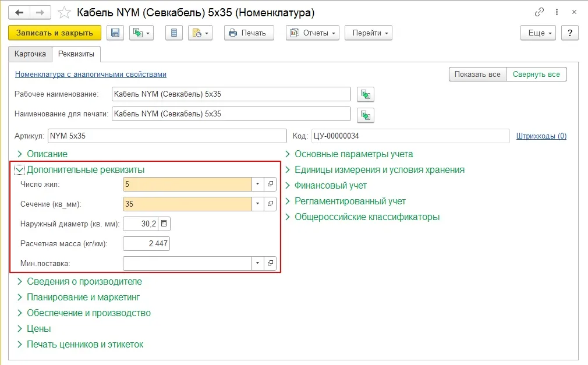Click the save diskette icon
Viewport: 588px width, 365px height.
(115, 33)
